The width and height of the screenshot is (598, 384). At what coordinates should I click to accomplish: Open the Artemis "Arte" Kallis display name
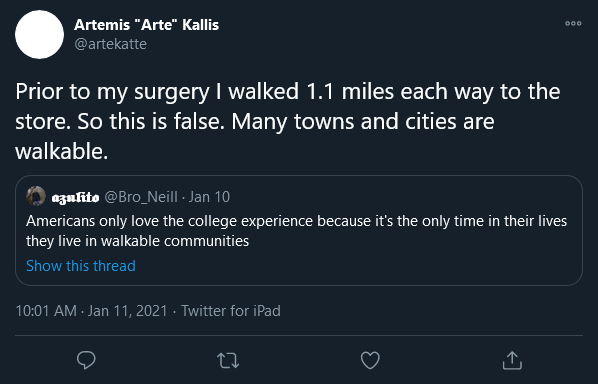coord(146,25)
